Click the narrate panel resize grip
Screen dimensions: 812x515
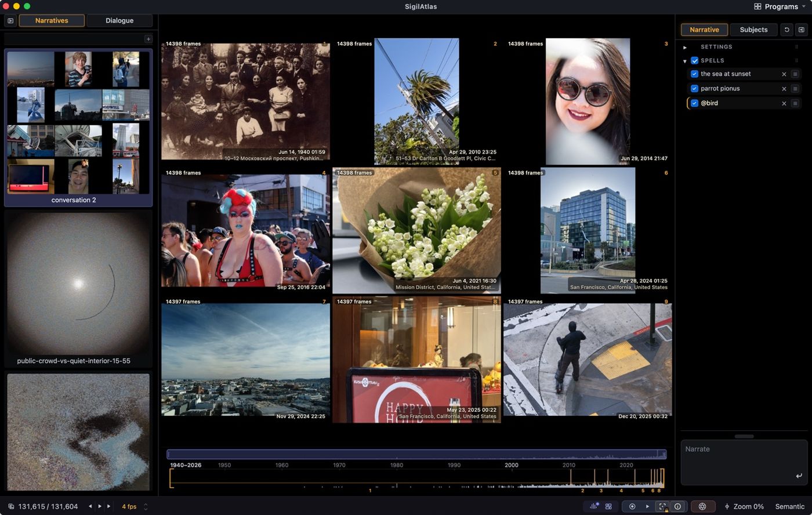point(744,436)
